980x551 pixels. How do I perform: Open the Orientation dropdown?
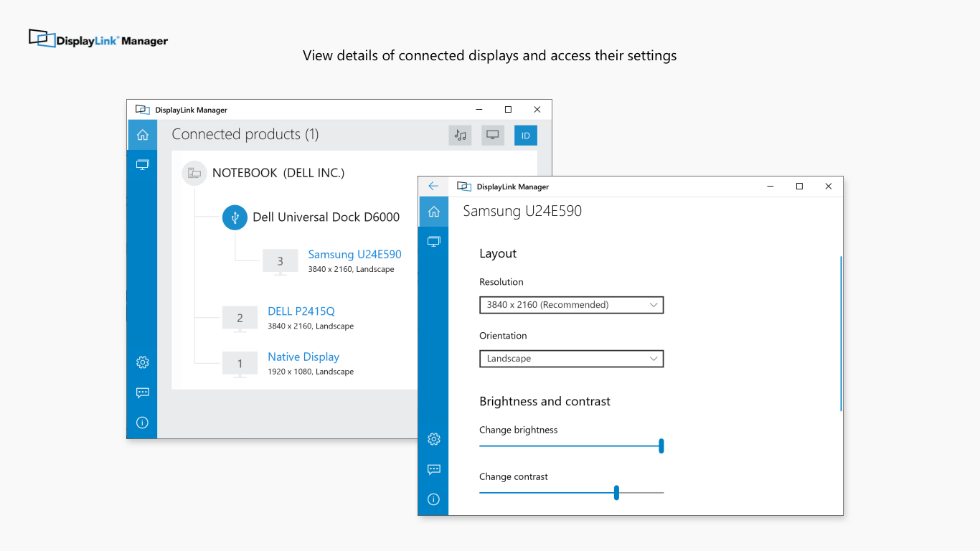571,358
